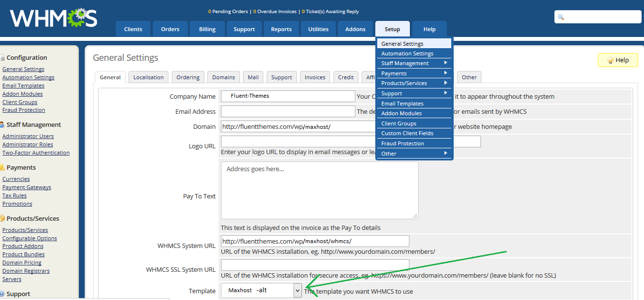
Task: Open the Help top navigation menu
Action: pyautogui.click(x=429, y=29)
